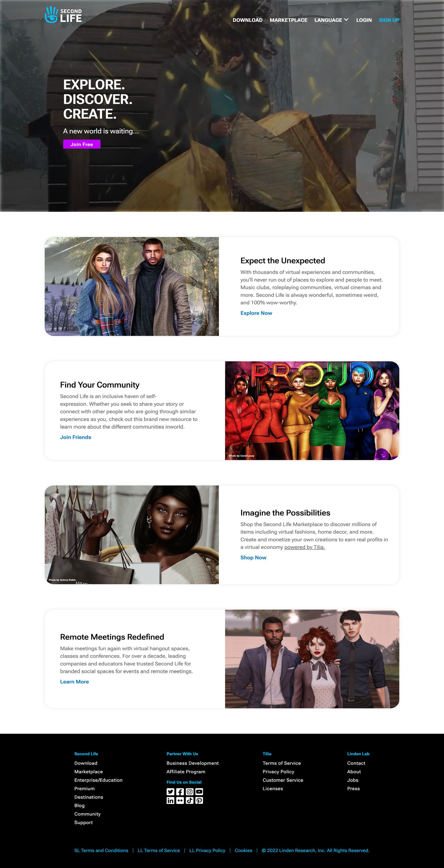The height and width of the screenshot is (868, 444).
Task: Open the Instagram social icon
Action: (190, 792)
